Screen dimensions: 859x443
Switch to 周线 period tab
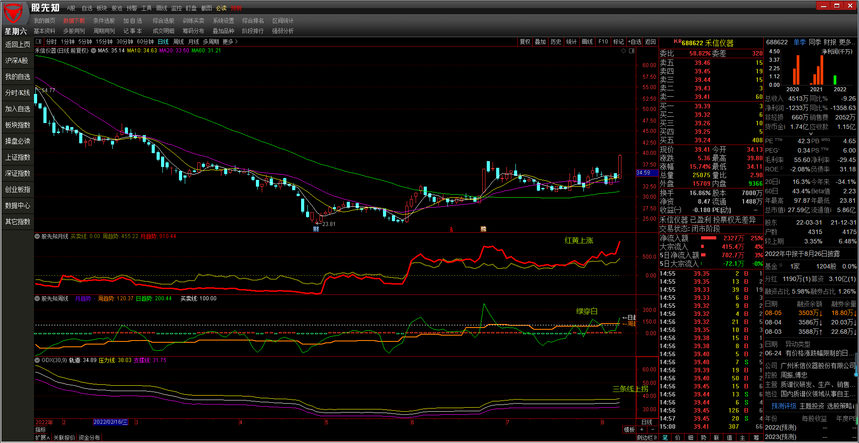pyautogui.click(x=178, y=42)
